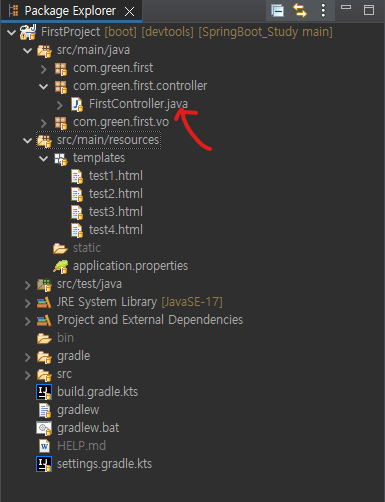Viewport: 385px width, 502px height.
Task: Click the com.green.first package icon
Action: coord(61,69)
